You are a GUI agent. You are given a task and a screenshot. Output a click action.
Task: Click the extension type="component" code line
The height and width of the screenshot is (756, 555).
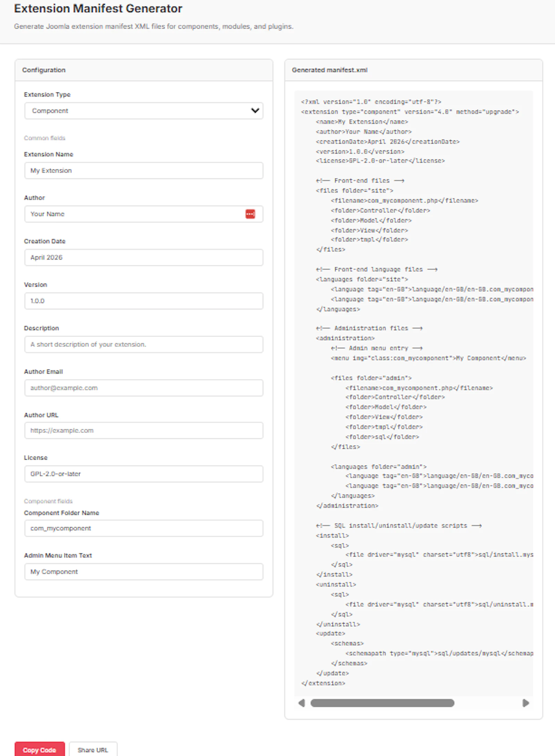410,112
